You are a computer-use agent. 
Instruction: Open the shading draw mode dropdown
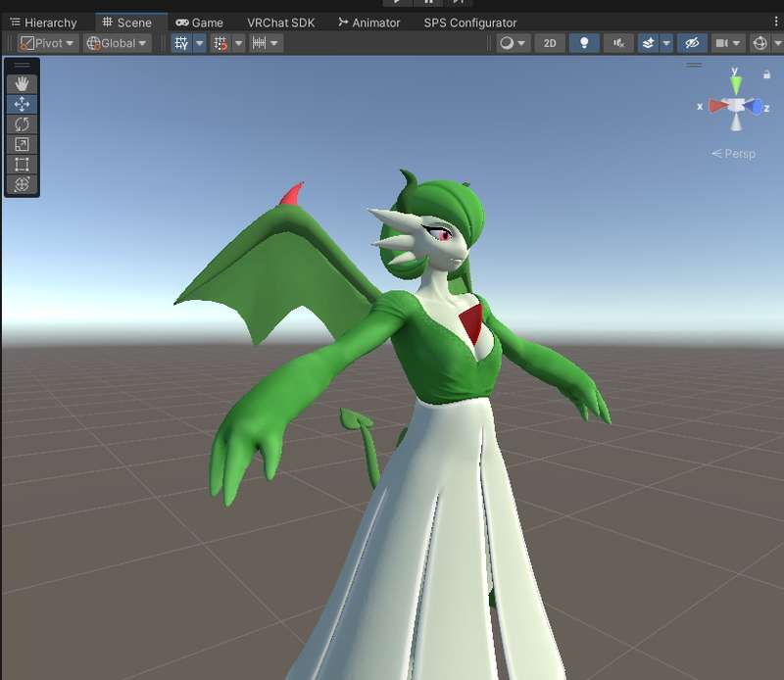513,43
